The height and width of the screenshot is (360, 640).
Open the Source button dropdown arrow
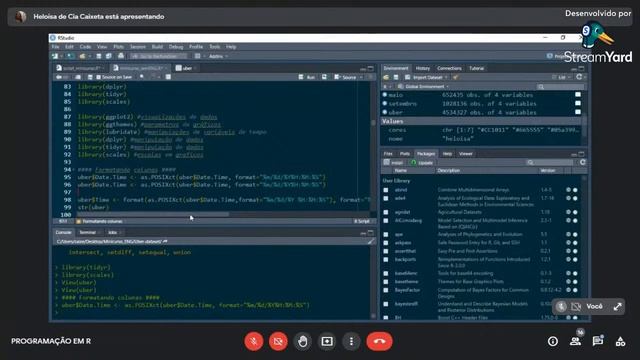click(361, 77)
